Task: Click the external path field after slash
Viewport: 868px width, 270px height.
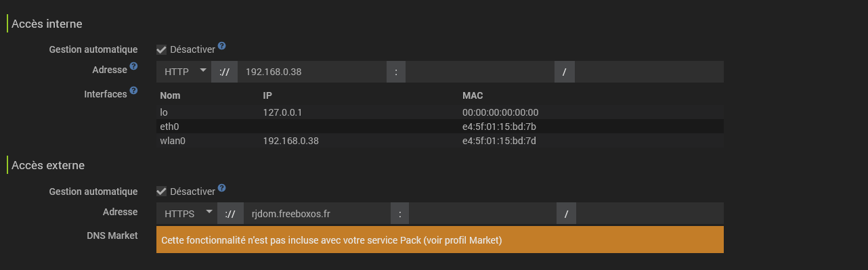Action: [650, 213]
